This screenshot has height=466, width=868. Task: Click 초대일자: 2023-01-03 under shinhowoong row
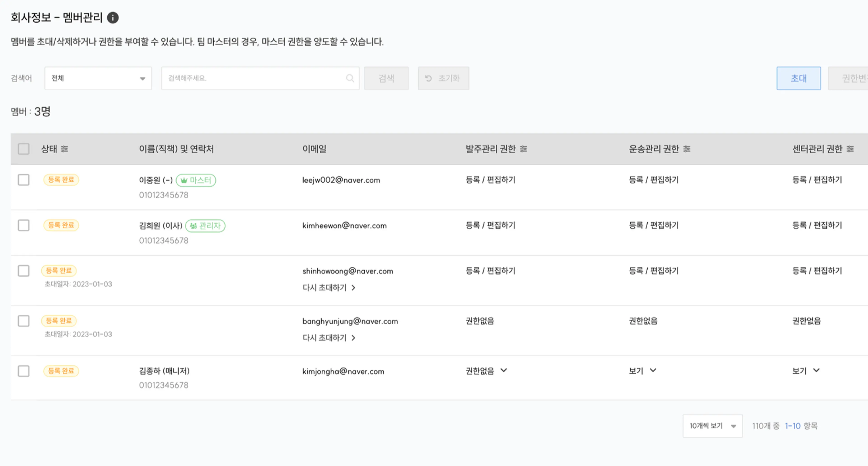[x=78, y=284]
